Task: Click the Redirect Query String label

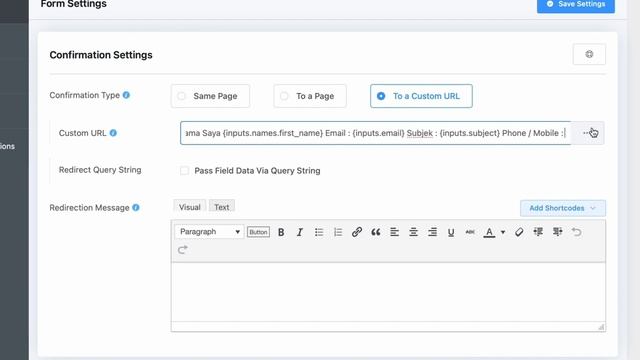Action: (x=100, y=170)
